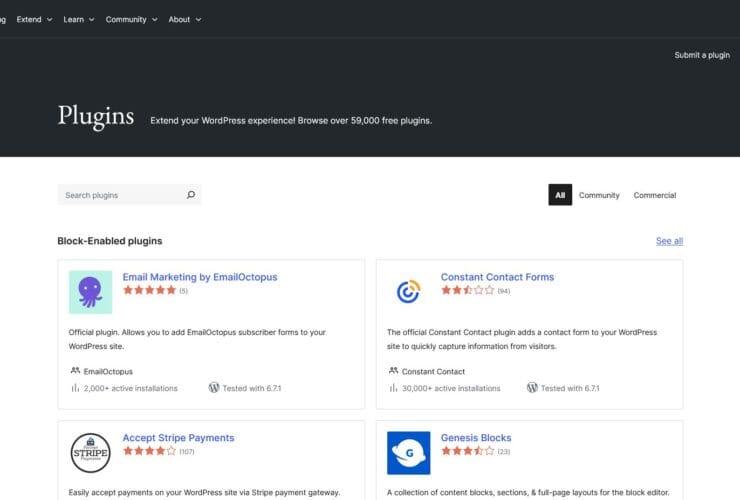The width and height of the screenshot is (740, 500).
Task: Click the search magnifier icon
Action: 191,195
